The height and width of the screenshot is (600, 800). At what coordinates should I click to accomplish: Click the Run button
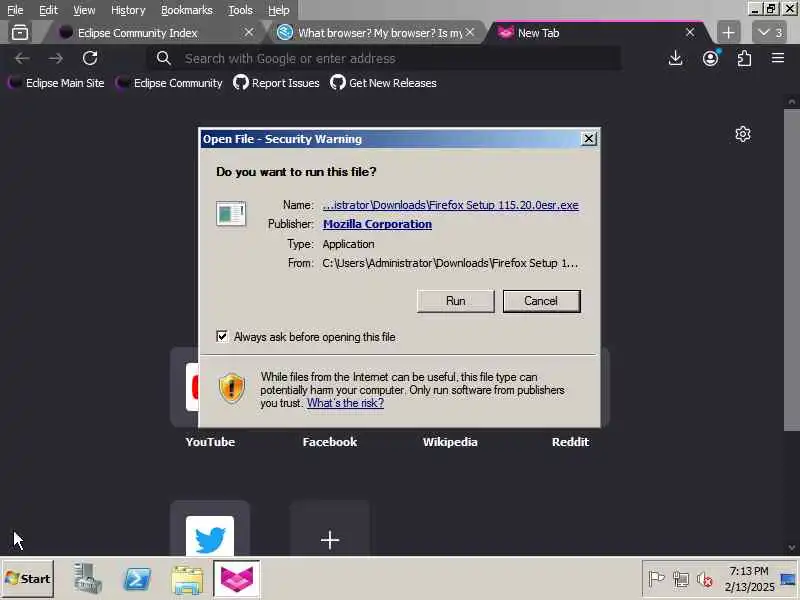point(456,301)
